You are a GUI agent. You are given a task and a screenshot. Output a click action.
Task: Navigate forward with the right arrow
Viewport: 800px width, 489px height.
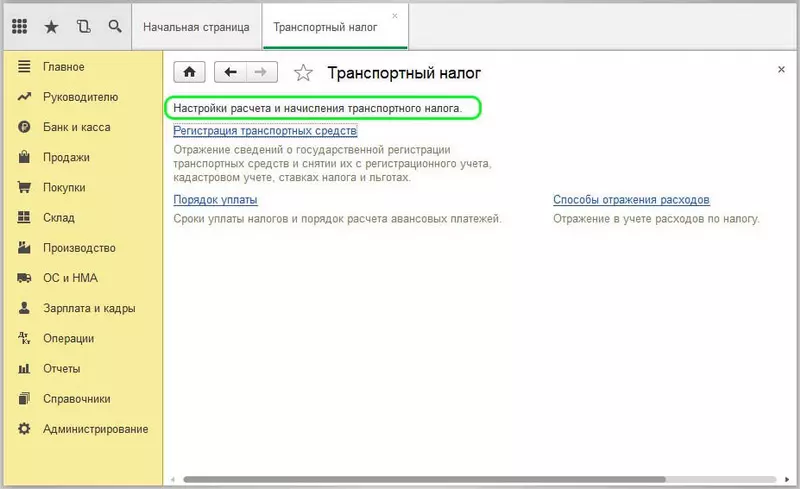click(x=261, y=72)
